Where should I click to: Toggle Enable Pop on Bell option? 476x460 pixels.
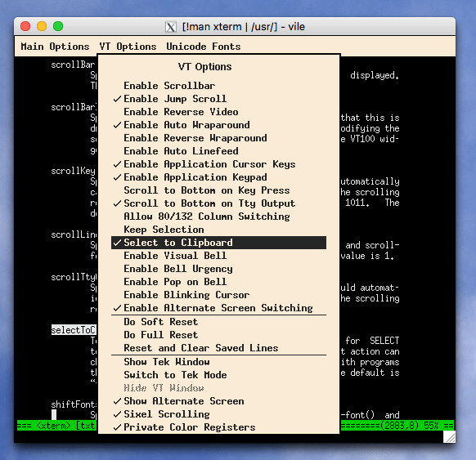[218, 282]
